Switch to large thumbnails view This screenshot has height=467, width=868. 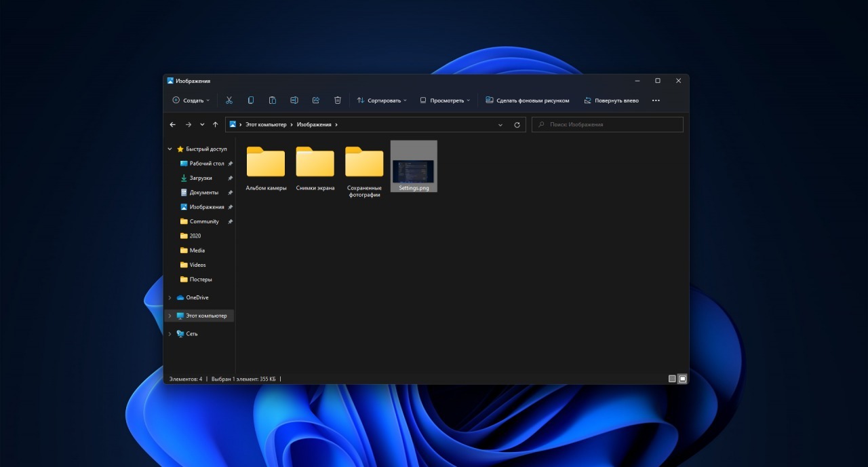[683, 379]
